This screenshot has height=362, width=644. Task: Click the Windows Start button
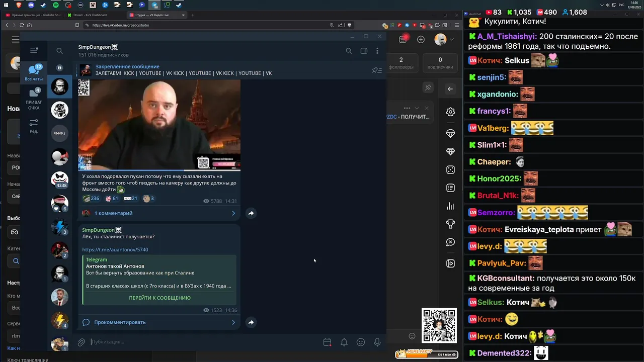(x=7, y=5)
